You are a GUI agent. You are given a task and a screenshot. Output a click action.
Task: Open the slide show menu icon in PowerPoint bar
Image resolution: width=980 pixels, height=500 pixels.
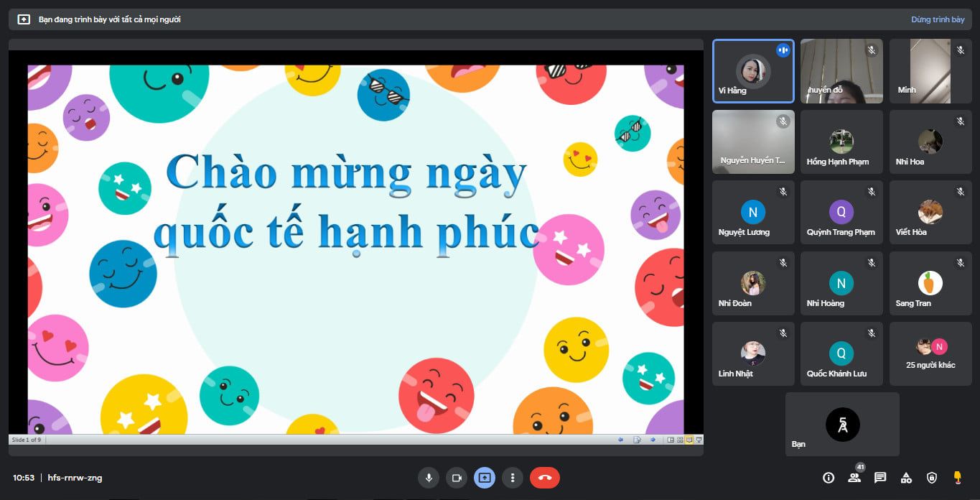(636, 440)
